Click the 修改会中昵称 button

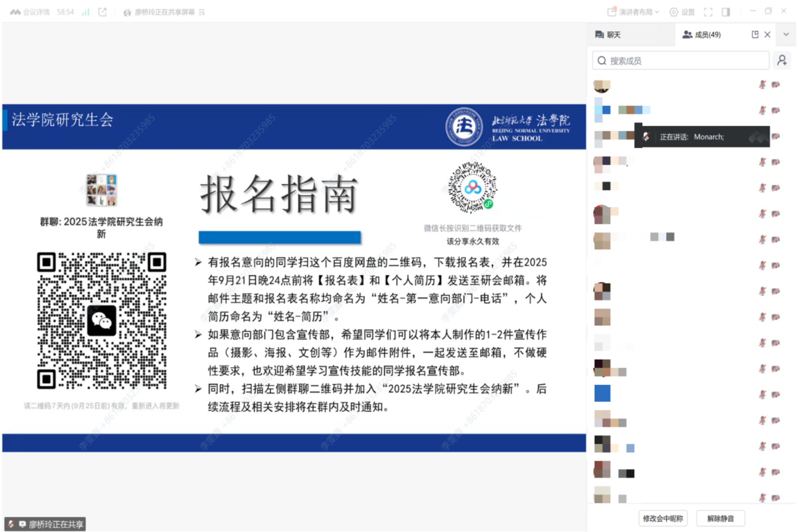click(x=663, y=519)
